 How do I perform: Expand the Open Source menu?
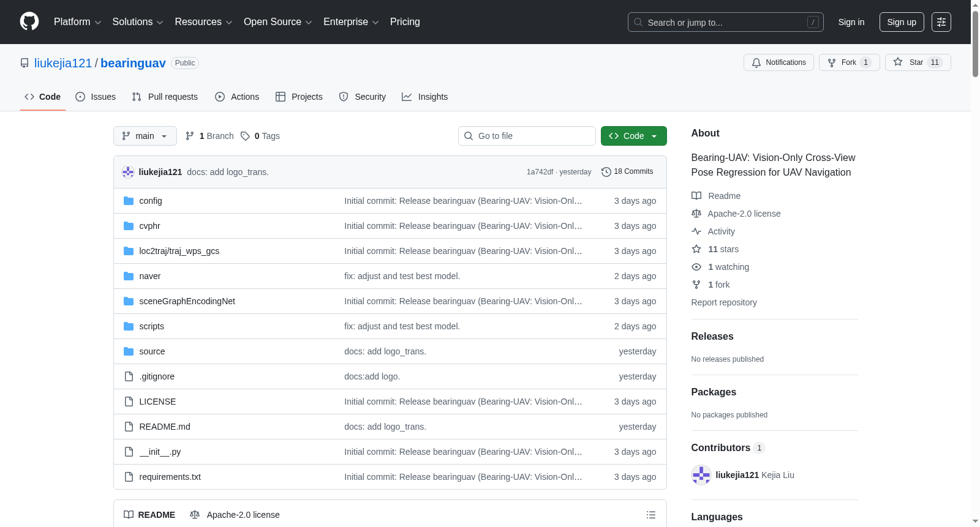click(x=278, y=22)
